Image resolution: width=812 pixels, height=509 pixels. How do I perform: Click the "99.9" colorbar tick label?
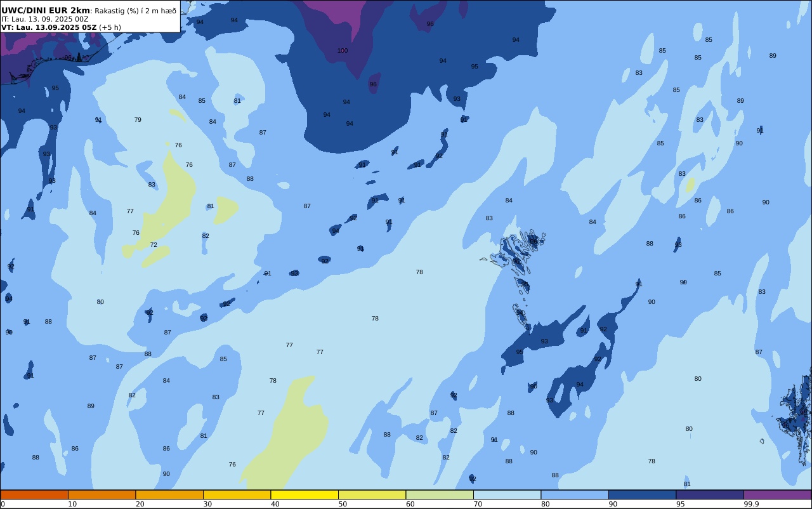coord(751,504)
